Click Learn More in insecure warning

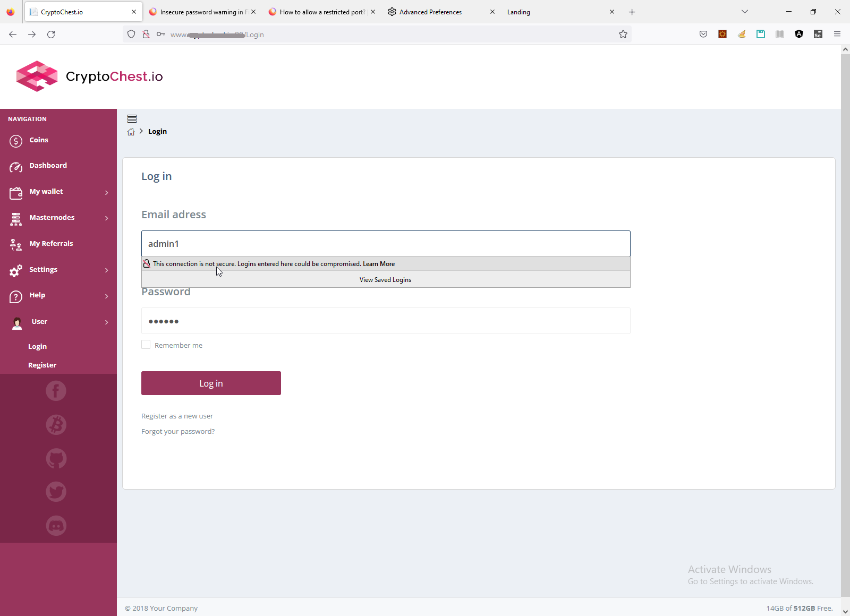click(x=379, y=264)
